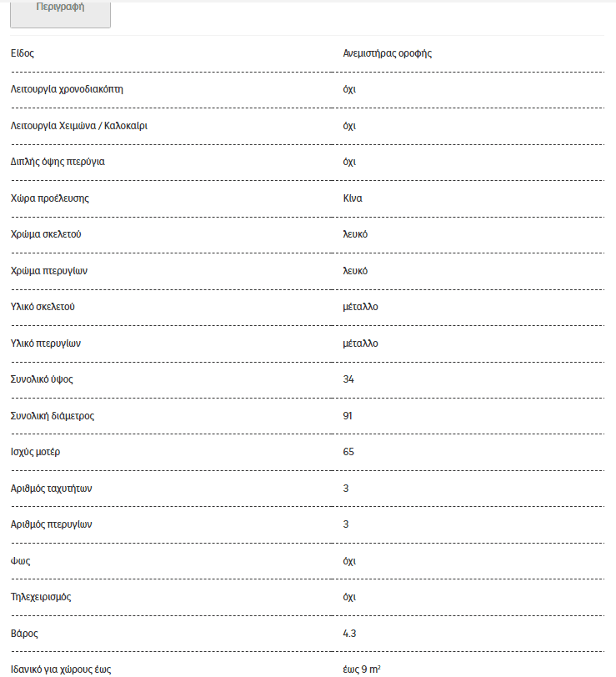Click the Υλικό σκελετού label
Image resolution: width=616 pixels, height=677 pixels.
(x=43, y=307)
